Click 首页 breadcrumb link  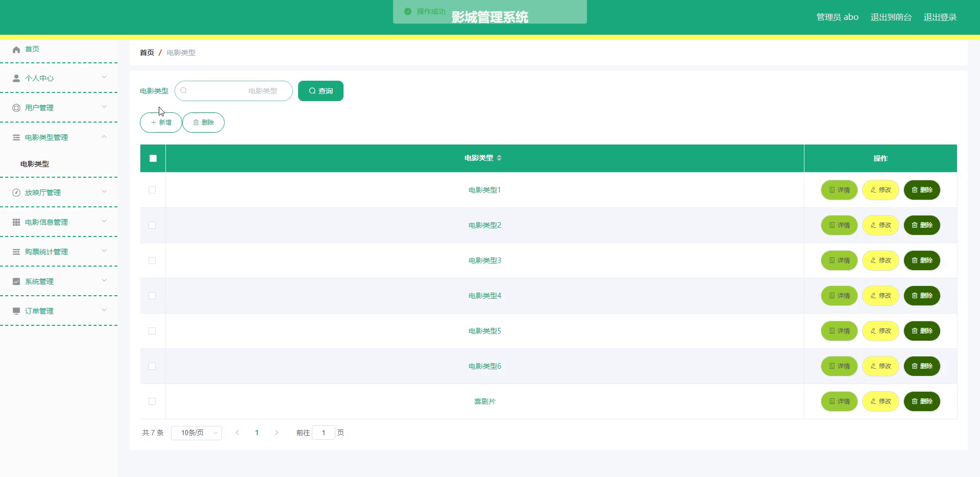tap(147, 53)
